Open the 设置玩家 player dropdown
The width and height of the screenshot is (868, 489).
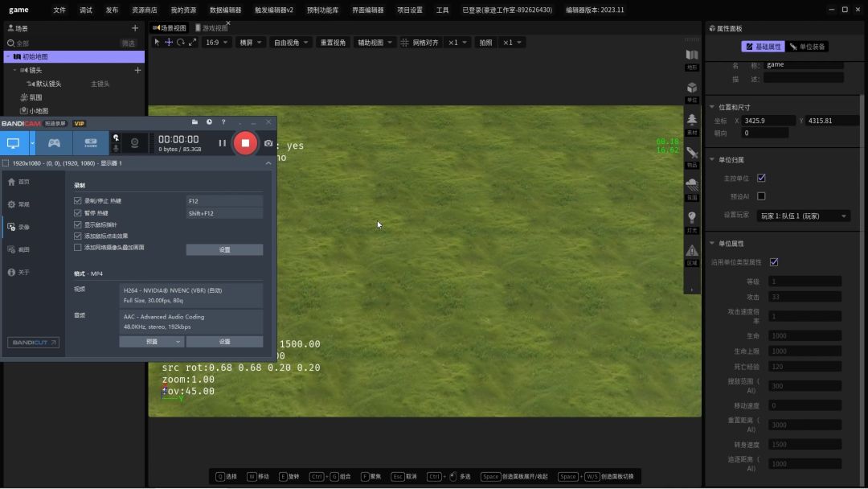pos(804,216)
